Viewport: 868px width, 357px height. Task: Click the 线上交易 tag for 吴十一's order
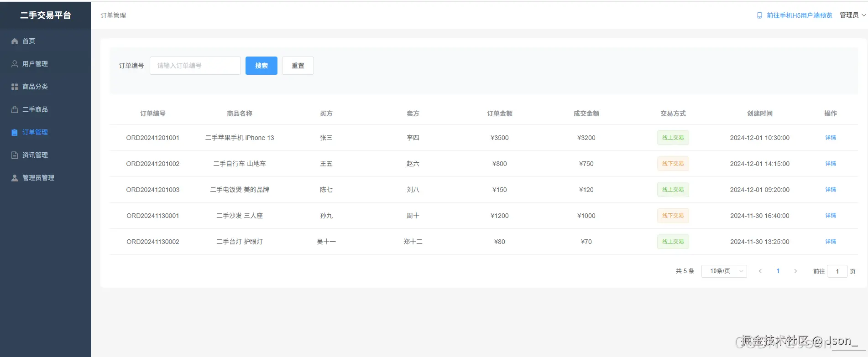[673, 242]
